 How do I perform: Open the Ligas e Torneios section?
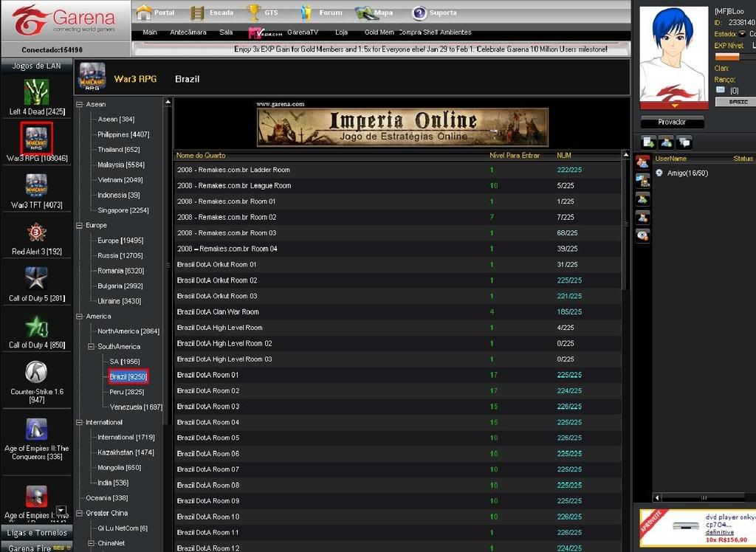(x=37, y=532)
